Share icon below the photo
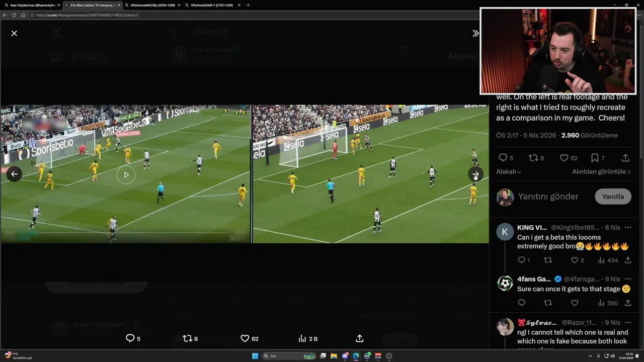Screen dimensions: 644x362 [x=360, y=338]
